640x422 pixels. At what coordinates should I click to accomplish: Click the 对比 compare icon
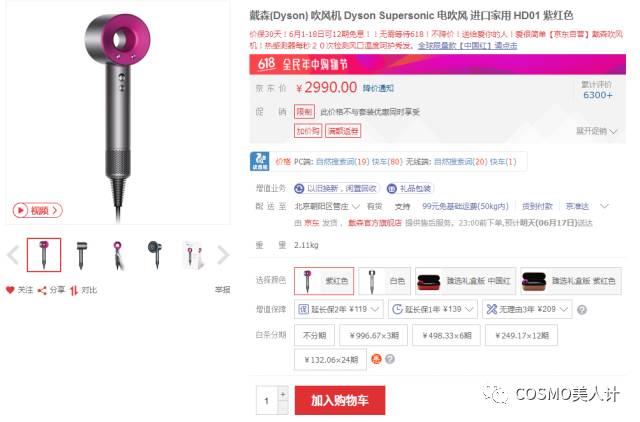(x=73, y=291)
